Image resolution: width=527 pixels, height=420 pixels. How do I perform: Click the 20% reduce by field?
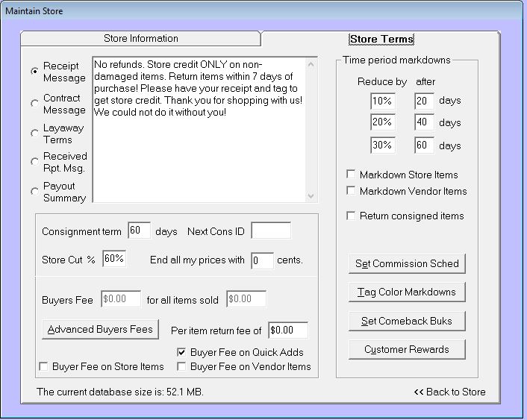[x=383, y=122]
